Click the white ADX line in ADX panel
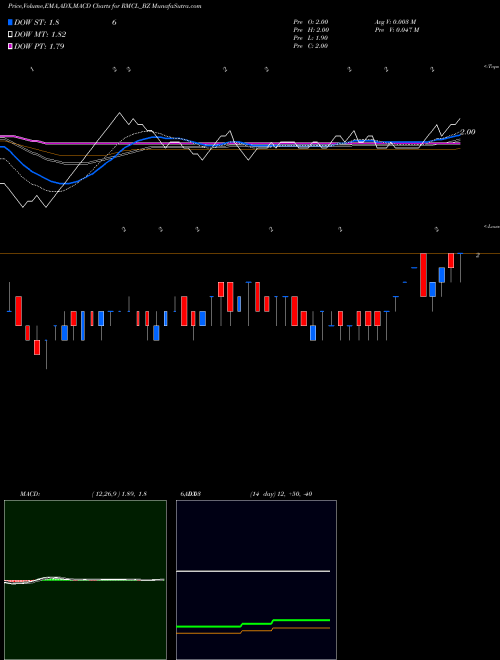500x660 pixels. click(253, 571)
